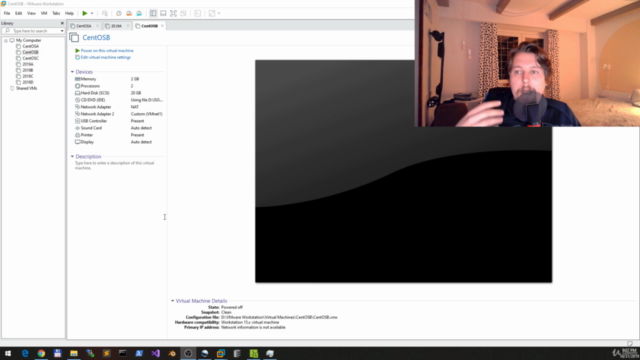Open Chrome from the Windows taskbar
Screen dimensions: 640x360
click(x=41, y=353)
